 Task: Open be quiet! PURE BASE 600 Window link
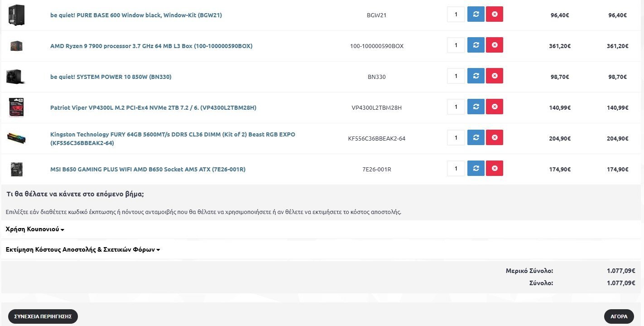[x=136, y=15]
